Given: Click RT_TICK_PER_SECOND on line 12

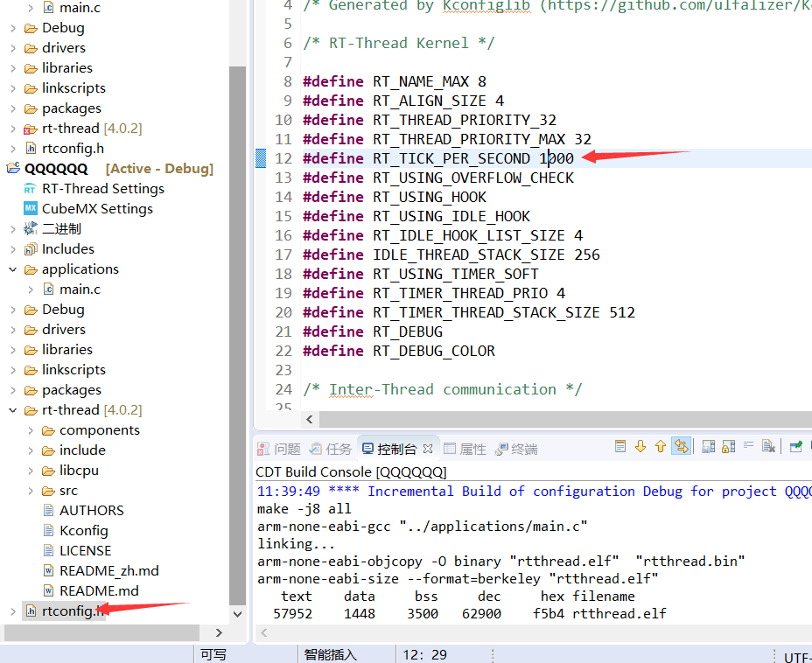Looking at the screenshot, I should [x=451, y=158].
